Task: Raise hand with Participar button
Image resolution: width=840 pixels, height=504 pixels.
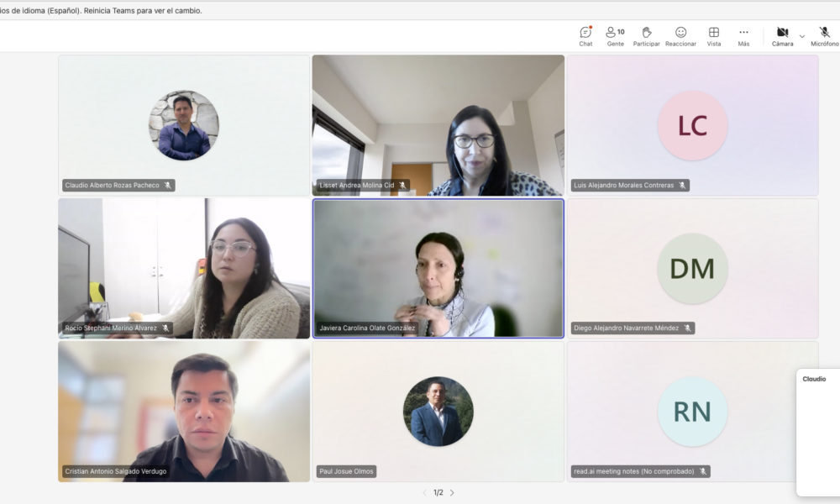Action: coord(646,35)
